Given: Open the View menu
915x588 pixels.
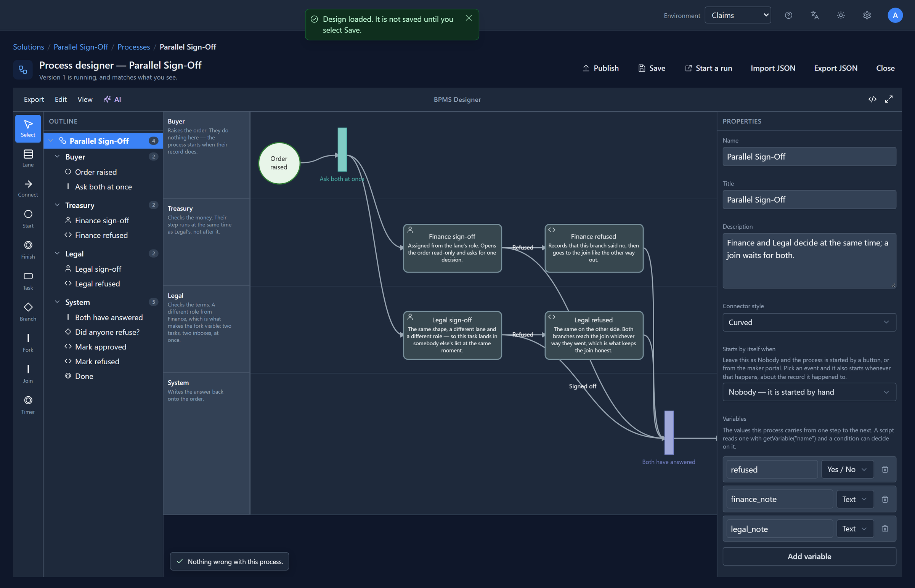Looking at the screenshot, I should click(85, 99).
